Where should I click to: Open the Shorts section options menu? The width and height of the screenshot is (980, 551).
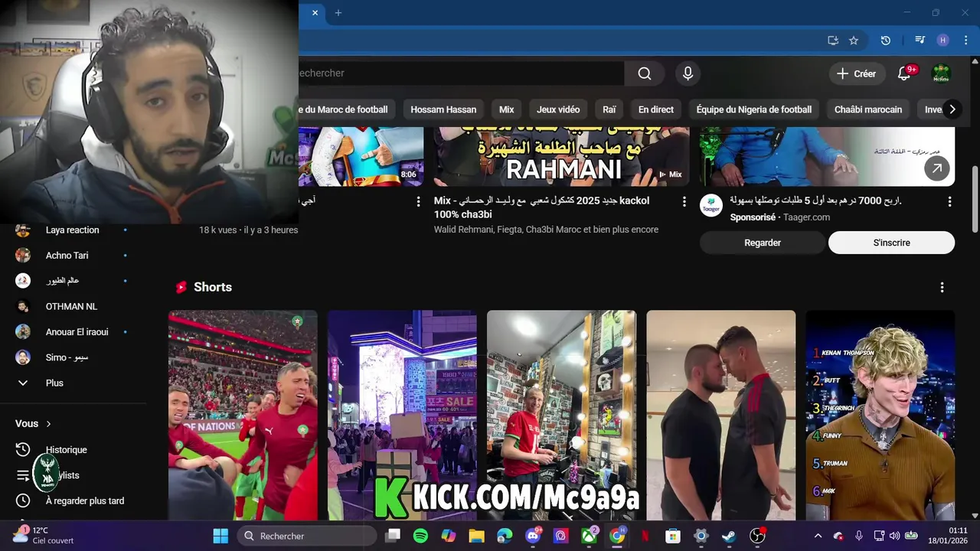(942, 287)
